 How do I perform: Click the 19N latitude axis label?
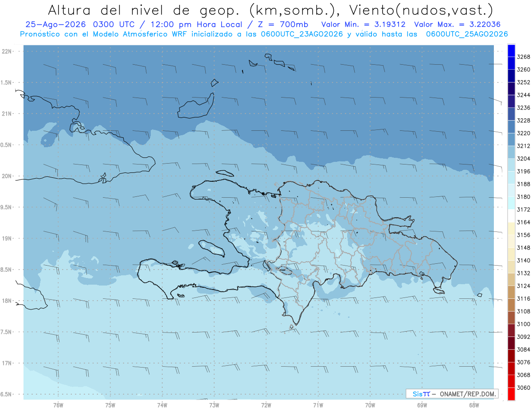(8, 239)
